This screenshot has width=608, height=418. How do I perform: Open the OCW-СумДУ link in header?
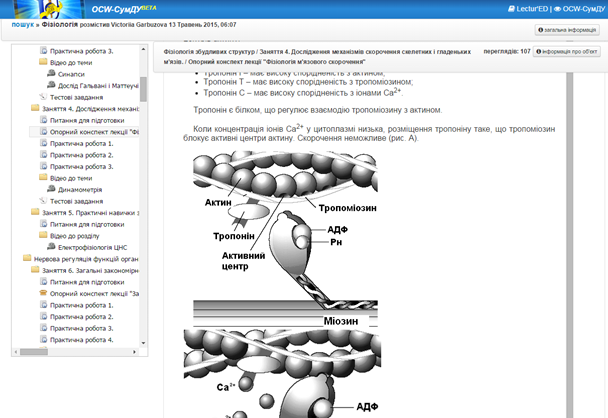[x=579, y=9]
